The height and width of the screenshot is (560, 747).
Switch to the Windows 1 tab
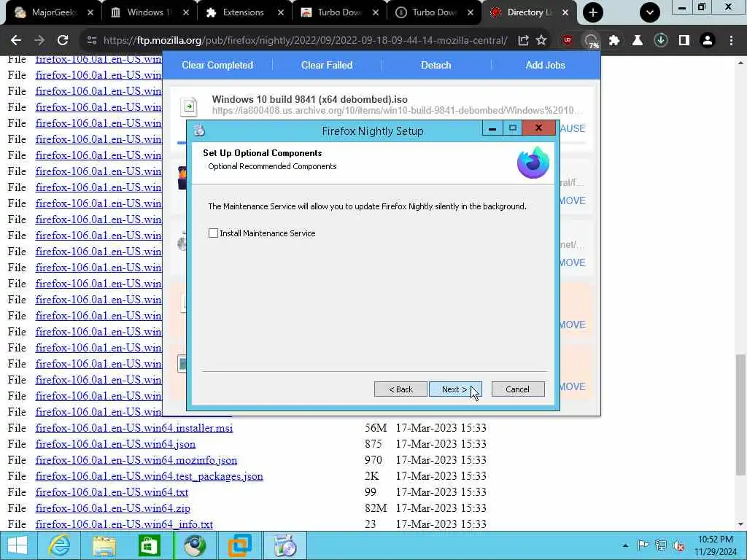click(x=149, y=12)
